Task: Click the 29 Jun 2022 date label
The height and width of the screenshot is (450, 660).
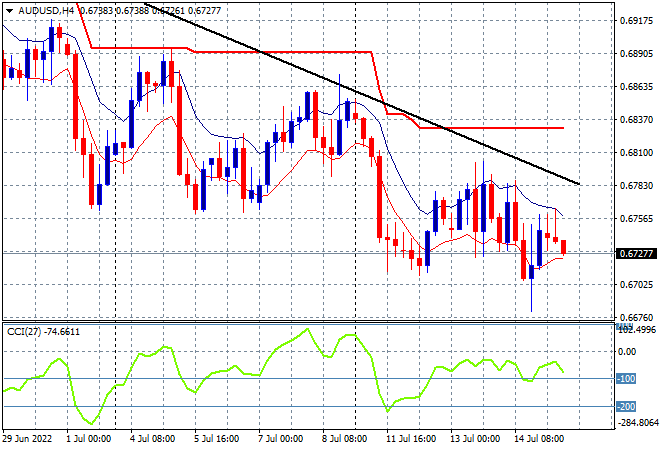Action: click(27, 439)
